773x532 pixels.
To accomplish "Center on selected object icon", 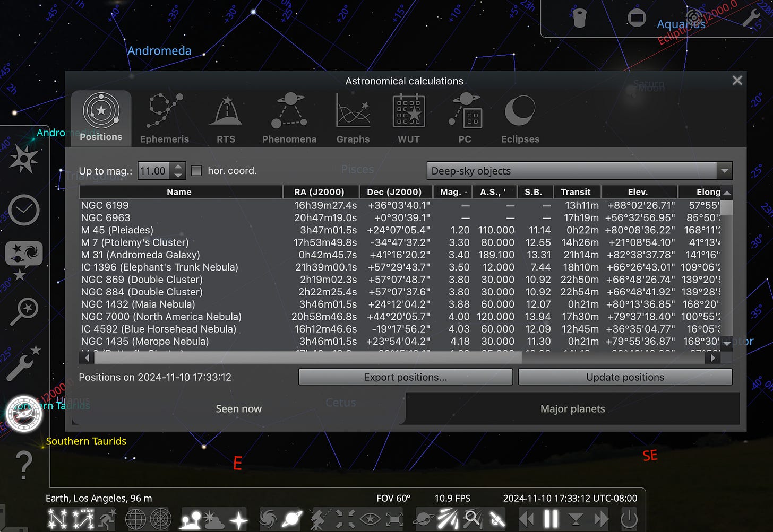I will [x=345, y=519].
